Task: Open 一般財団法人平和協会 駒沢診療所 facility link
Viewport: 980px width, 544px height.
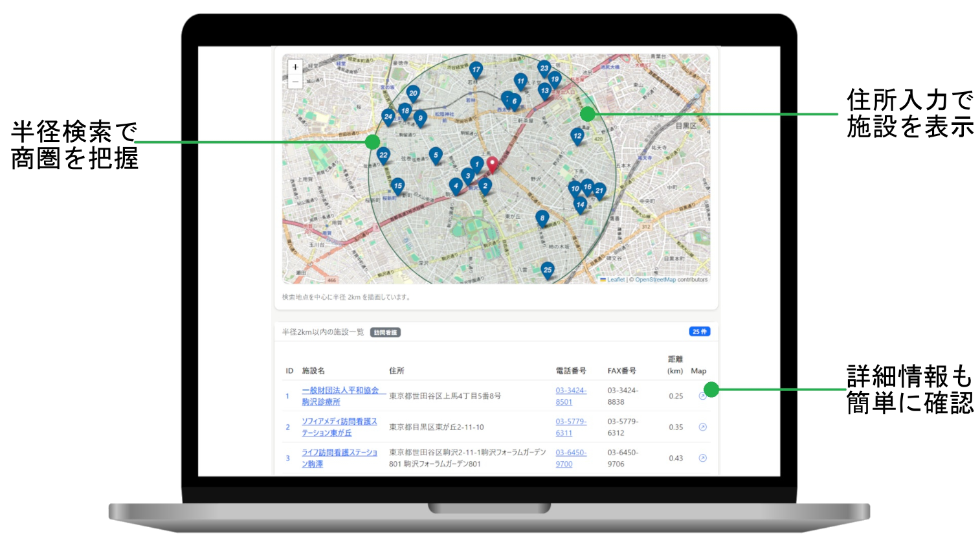Action: (340, 391)
